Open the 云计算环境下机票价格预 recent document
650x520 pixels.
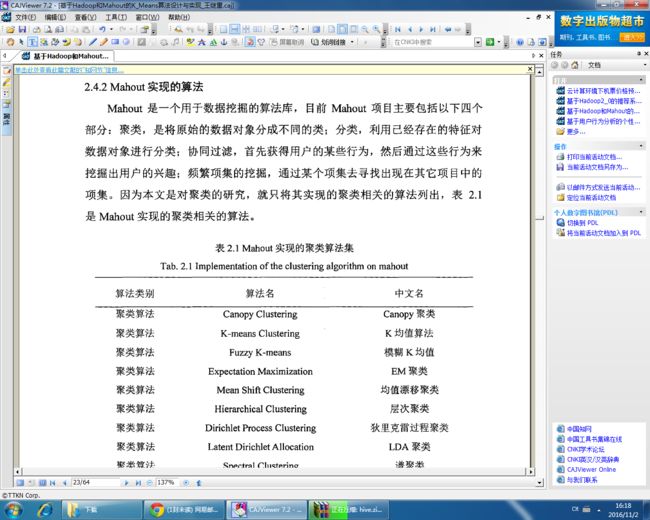coord(603,90)
